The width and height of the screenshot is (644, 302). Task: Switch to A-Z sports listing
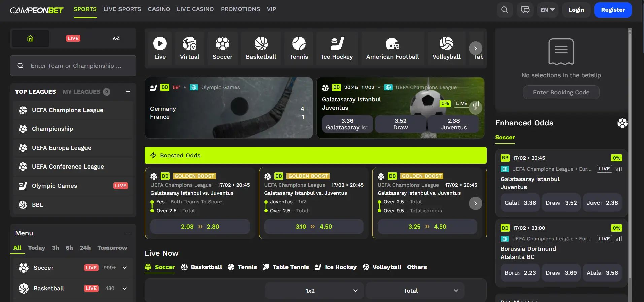116,38
